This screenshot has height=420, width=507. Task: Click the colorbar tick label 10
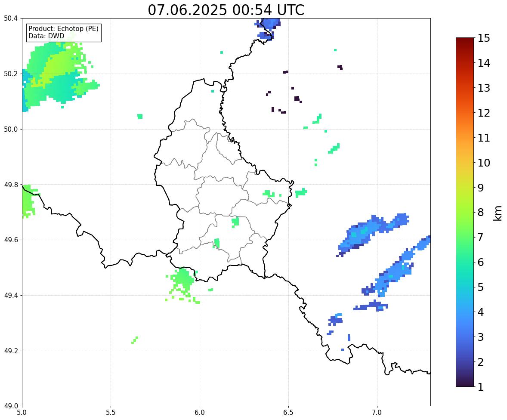484,163
